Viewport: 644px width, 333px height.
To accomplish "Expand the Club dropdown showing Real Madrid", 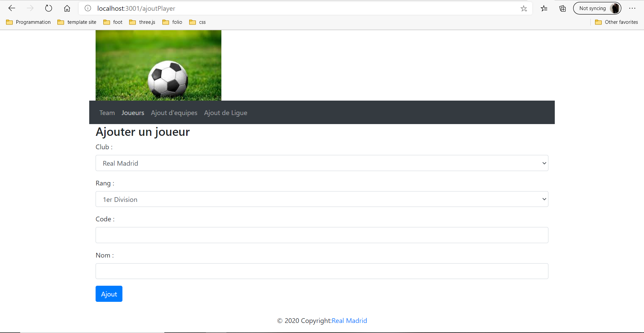I will click(322, 163).
